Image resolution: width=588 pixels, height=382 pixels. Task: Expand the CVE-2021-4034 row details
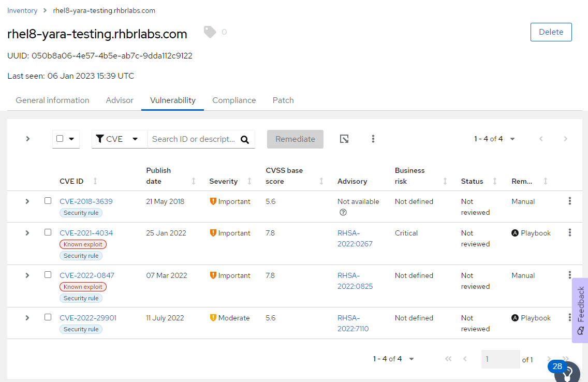point(27,233)
